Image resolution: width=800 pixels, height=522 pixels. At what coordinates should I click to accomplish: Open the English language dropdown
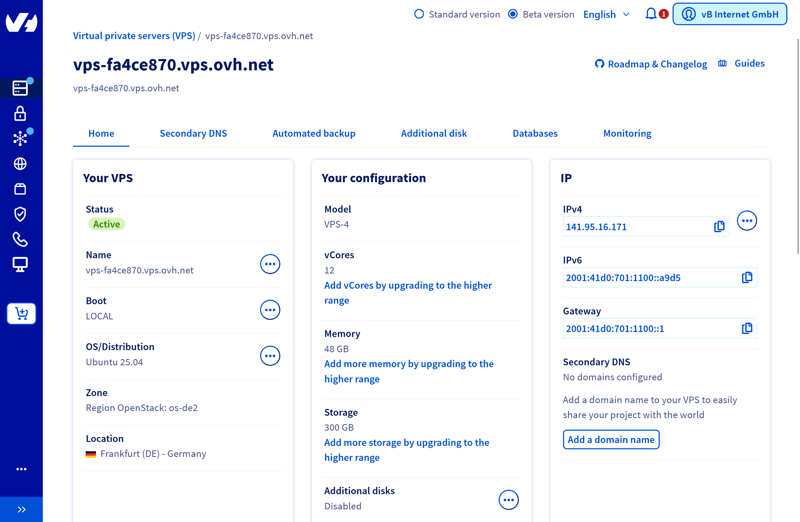(x=606, y=14)
